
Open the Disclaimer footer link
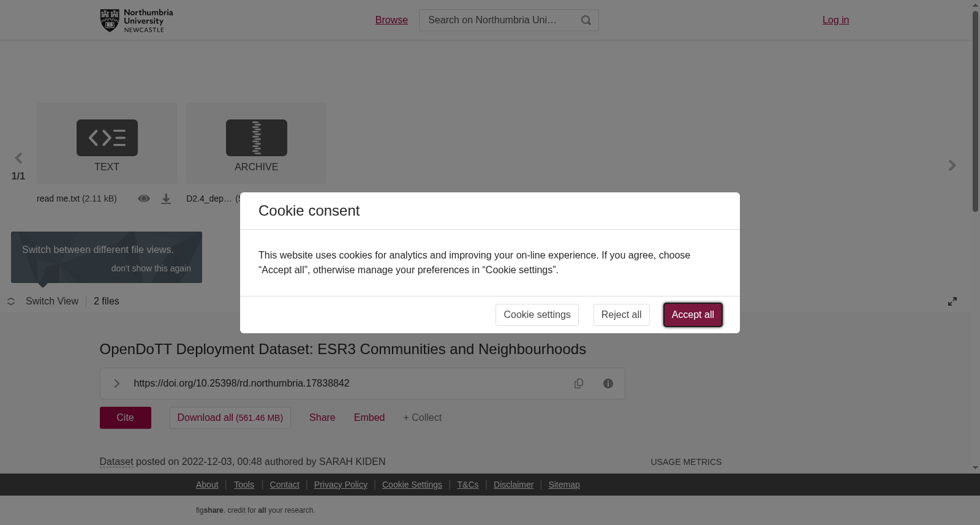click(513, 485)
